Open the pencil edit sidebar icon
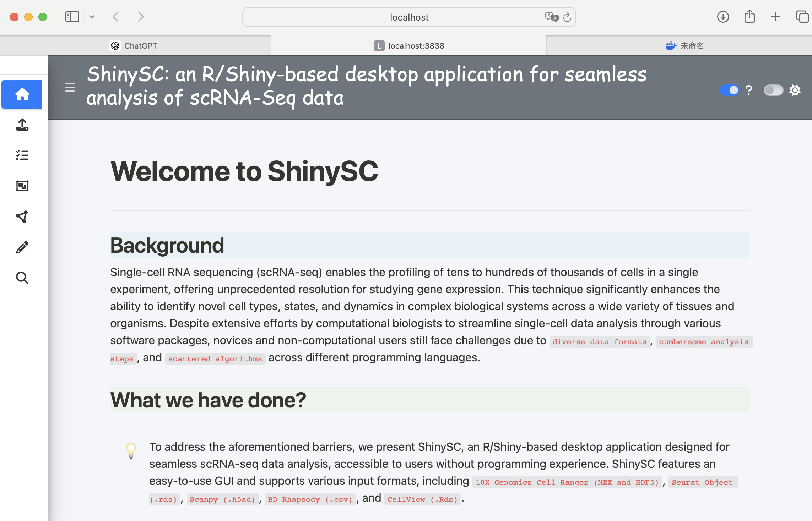This screenshot has width=812, height=521. [22, 247]
